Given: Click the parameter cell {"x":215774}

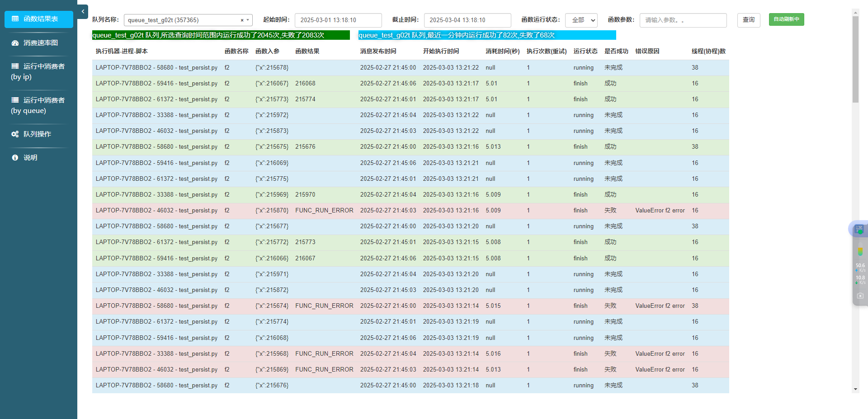Looking at the screenshot, I should (x=272, y=322).
